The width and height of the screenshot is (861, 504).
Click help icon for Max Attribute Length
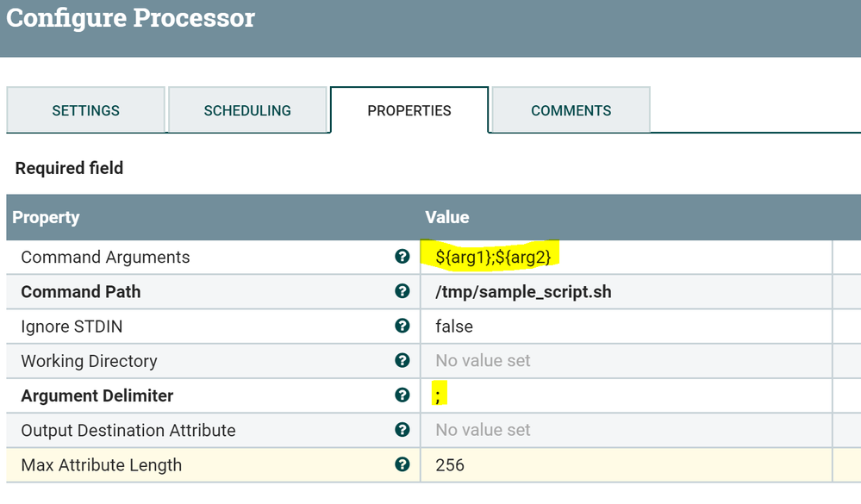pos(402,464)
